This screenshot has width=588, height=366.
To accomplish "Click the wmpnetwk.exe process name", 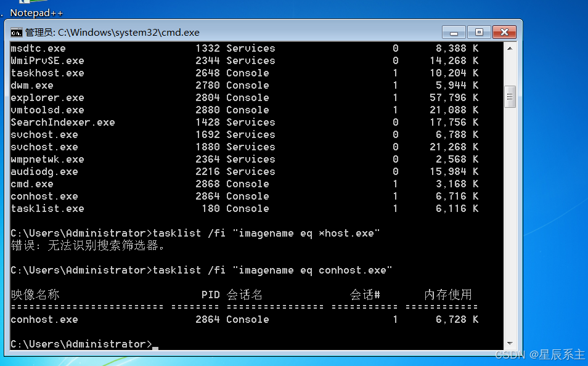I will click(47, 160).
